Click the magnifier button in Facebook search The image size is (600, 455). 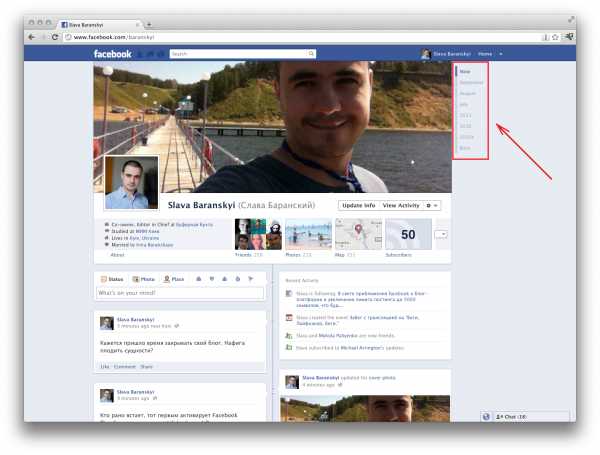[x=311, y=54]
